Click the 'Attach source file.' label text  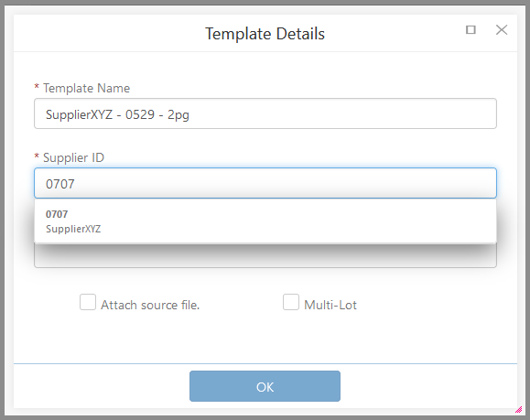click(150, 305)
